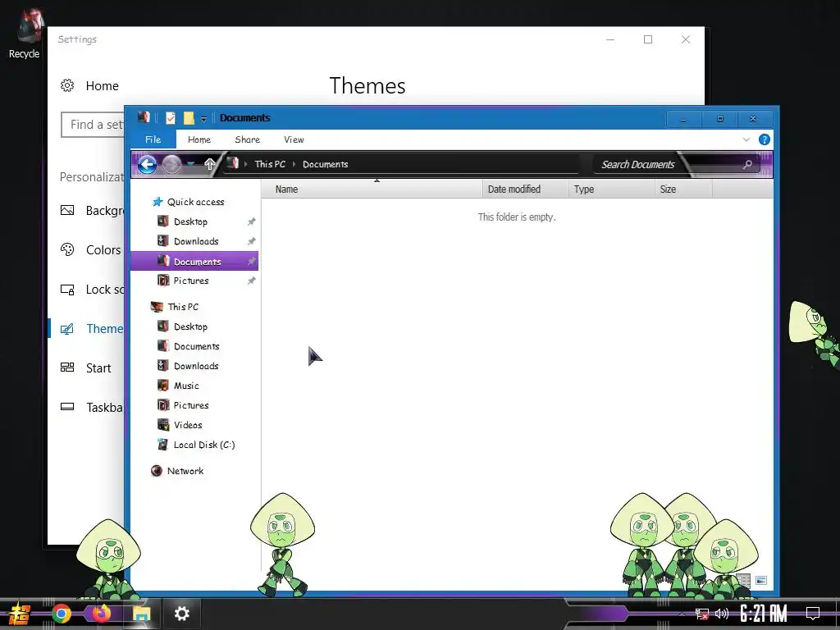Click the Back arrow in Explorer
Image resolution: width=840 pixels, height=630 pixels.
[x=148, y=164]
